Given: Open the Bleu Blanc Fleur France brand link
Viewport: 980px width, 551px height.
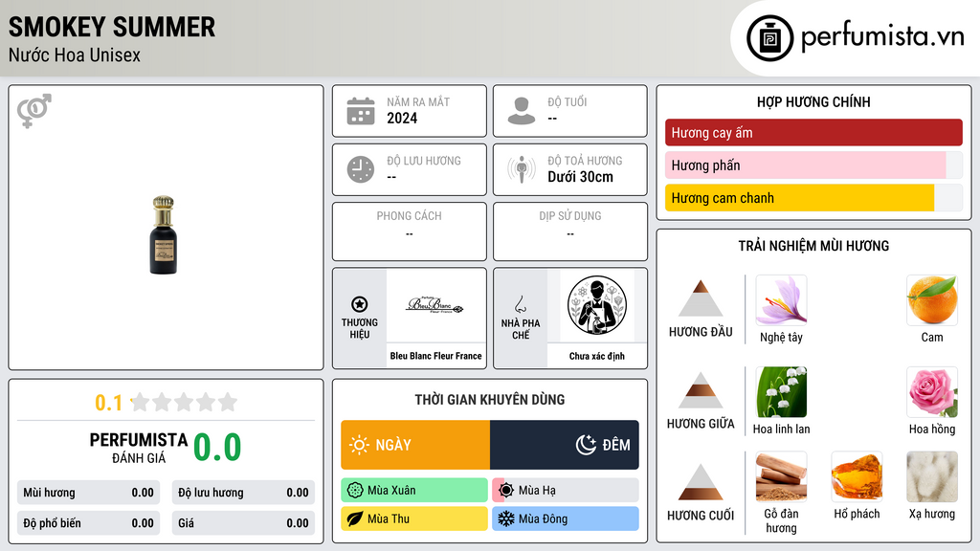Looking at the screenshot, I should [x=435, y=356].
